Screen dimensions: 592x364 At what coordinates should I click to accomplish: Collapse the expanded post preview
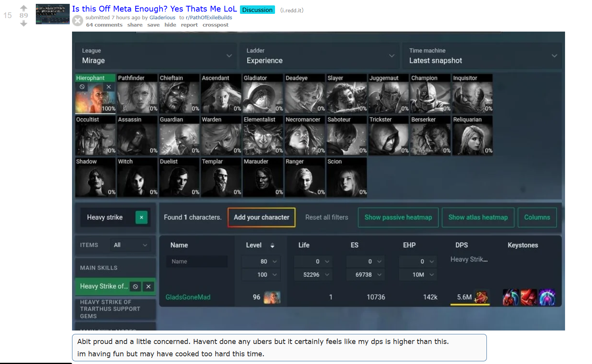point(78,20)
